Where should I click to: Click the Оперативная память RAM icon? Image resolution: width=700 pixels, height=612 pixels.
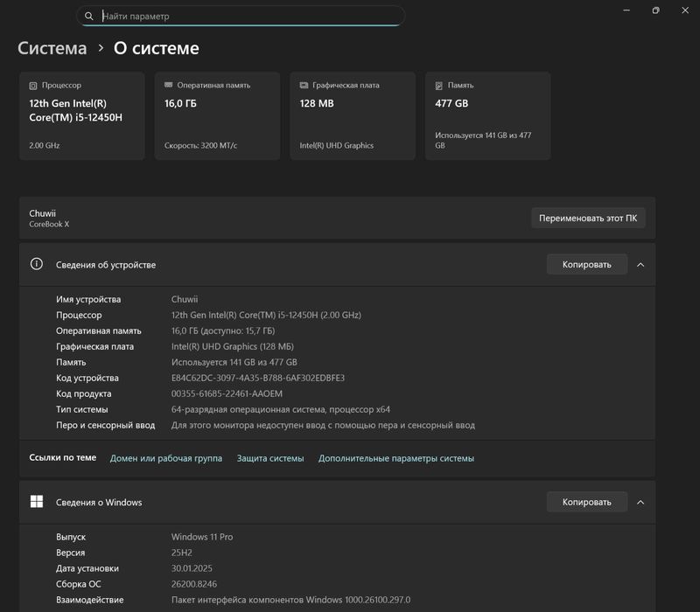tap(168, 85)
